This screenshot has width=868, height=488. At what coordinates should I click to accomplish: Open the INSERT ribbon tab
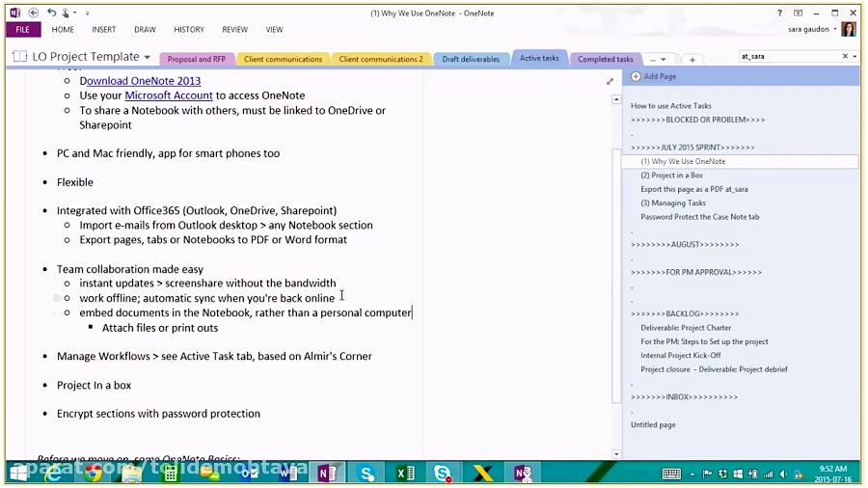coord(103,29)
